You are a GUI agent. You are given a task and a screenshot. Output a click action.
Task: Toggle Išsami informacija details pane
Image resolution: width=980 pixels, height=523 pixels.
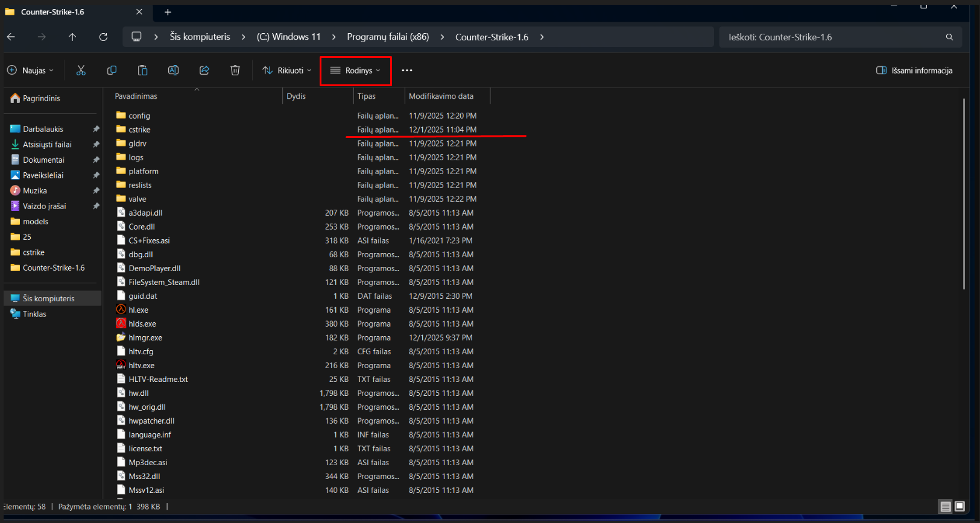pyautogui.click(x=914, y=70)
